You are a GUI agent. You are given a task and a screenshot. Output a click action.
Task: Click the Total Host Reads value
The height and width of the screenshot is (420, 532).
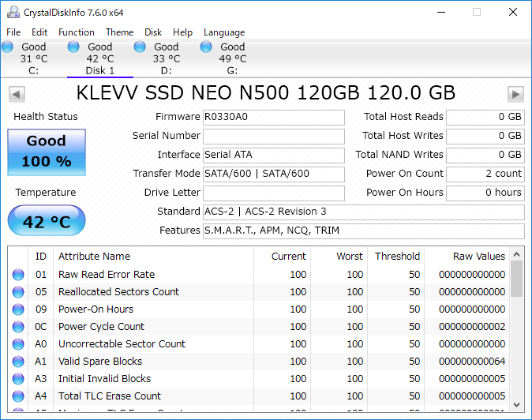point(485,118)
